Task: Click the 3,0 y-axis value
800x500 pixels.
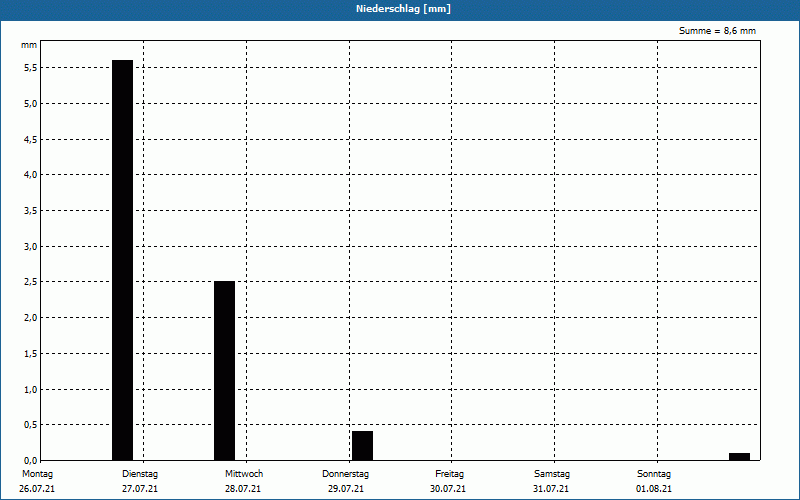Action: coord(31,246)
